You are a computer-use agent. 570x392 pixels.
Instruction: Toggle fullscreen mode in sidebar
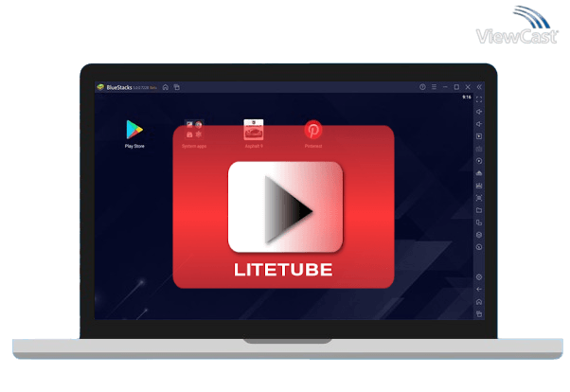479,99
